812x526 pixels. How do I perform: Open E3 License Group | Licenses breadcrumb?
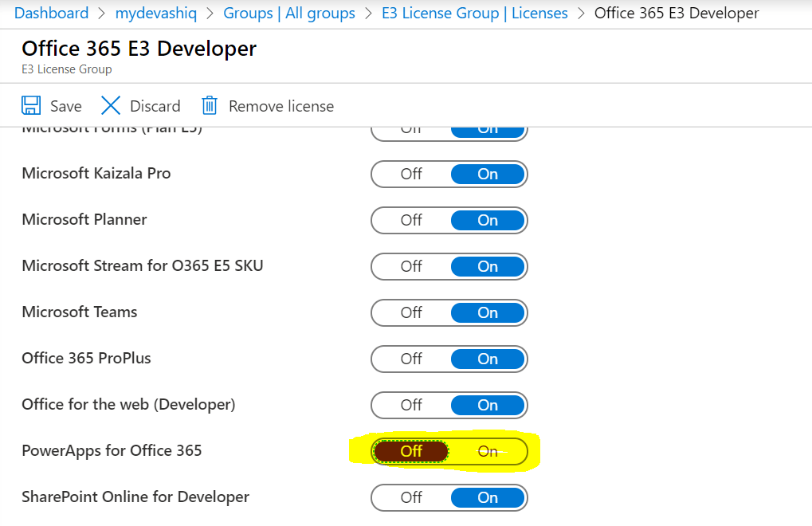[x=475, y=14]
